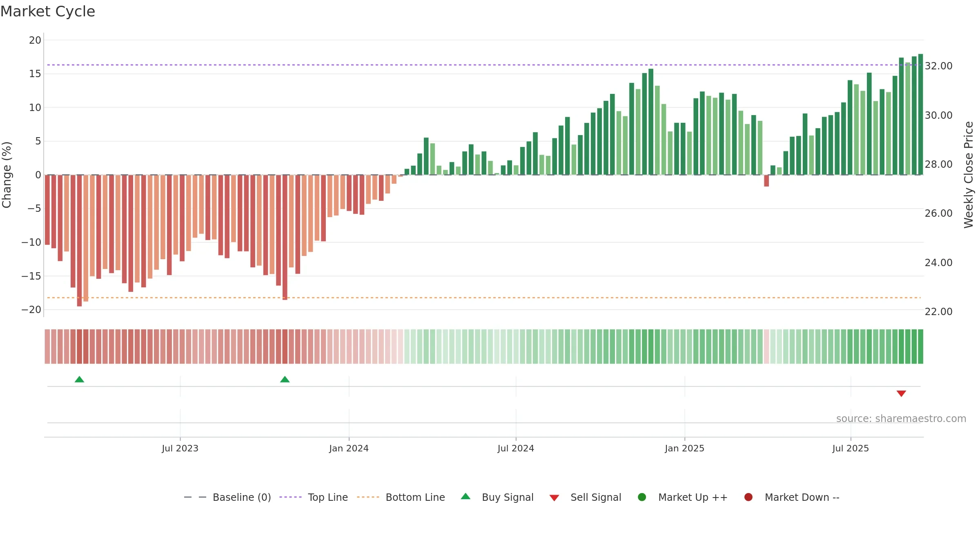The height and width of the screenshot is (551, 980).
Task: Click the 28.00 price axis label
Action: click(x=938, y=164)
